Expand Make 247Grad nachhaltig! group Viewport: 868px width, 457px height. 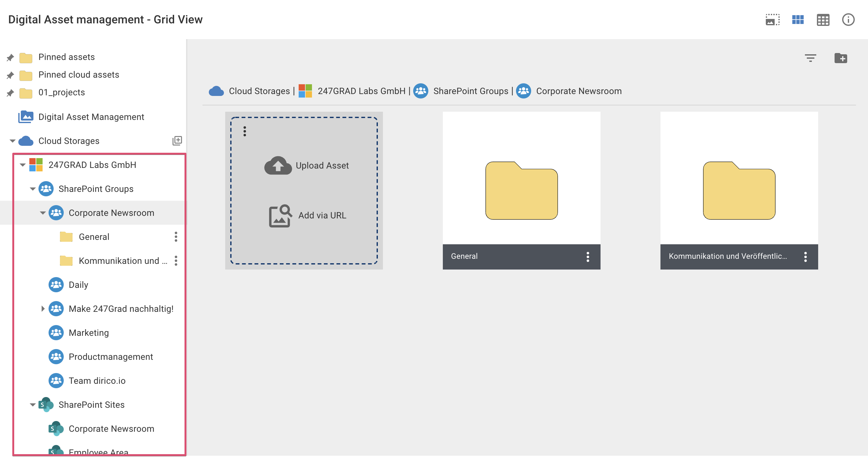point(43,308)
